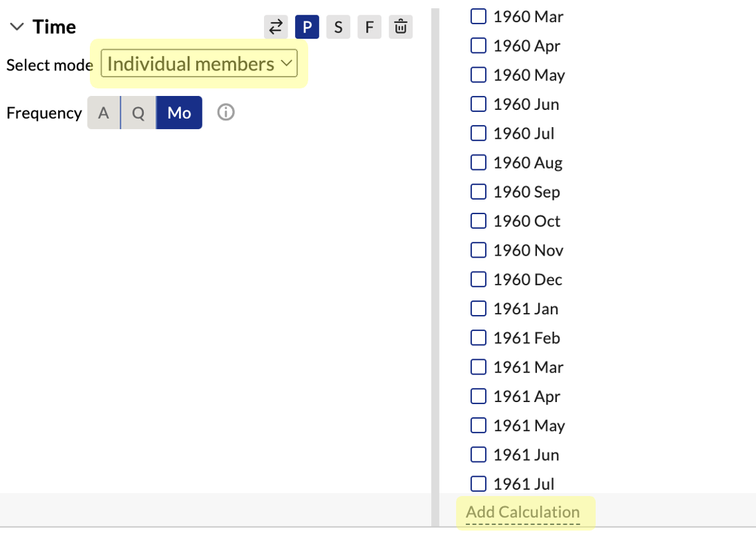
Task: Check the 1961 May checkbox
Action: (x=478, y=426)
